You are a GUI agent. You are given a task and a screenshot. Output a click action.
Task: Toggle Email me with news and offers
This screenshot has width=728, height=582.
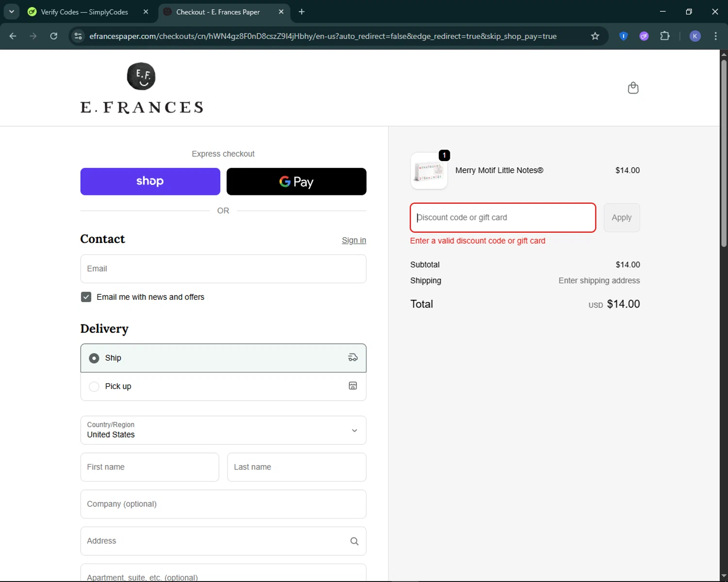pos(86,297)
